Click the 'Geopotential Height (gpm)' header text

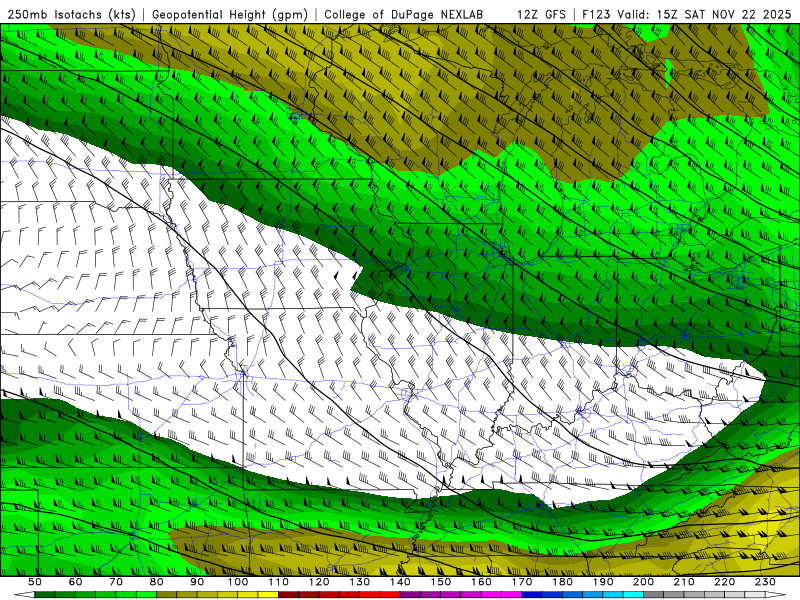230,15
